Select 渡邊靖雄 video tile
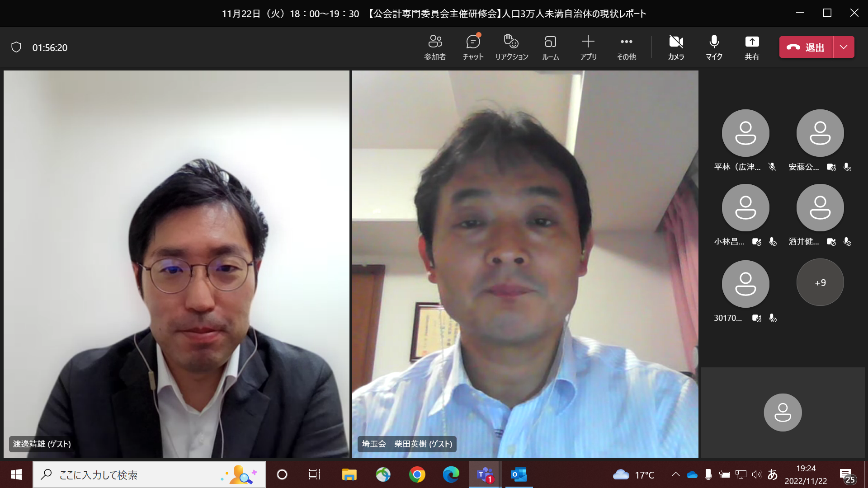Image resolution: width=868 pixels, height=488 pixels. [x=176, y=264]
